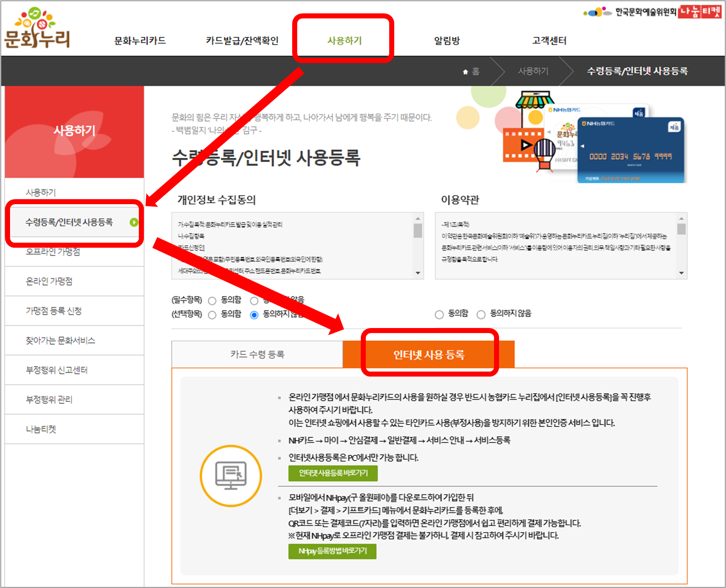Open the 한국문화예술위원회 logo link
726x588 pixels.
point(630,12)
